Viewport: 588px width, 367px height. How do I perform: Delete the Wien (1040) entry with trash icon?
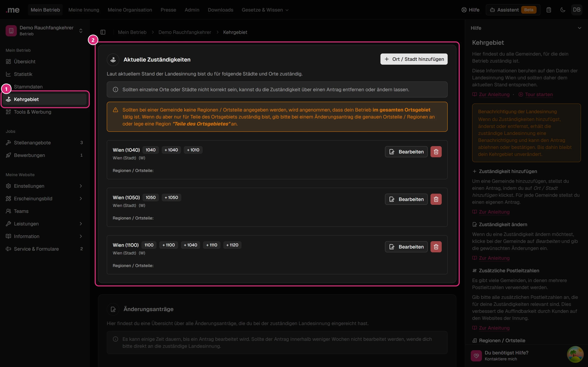click(436, 152)
